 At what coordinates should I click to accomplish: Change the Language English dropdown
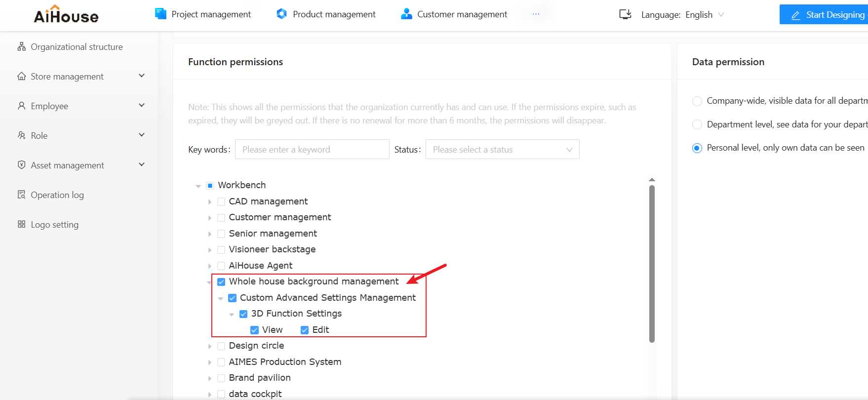coord(705,15)
